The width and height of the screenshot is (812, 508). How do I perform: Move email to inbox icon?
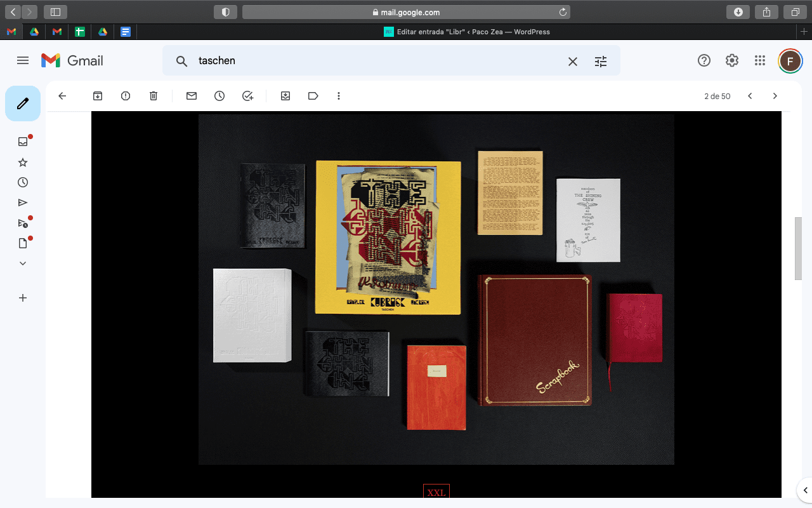[285, 96]
